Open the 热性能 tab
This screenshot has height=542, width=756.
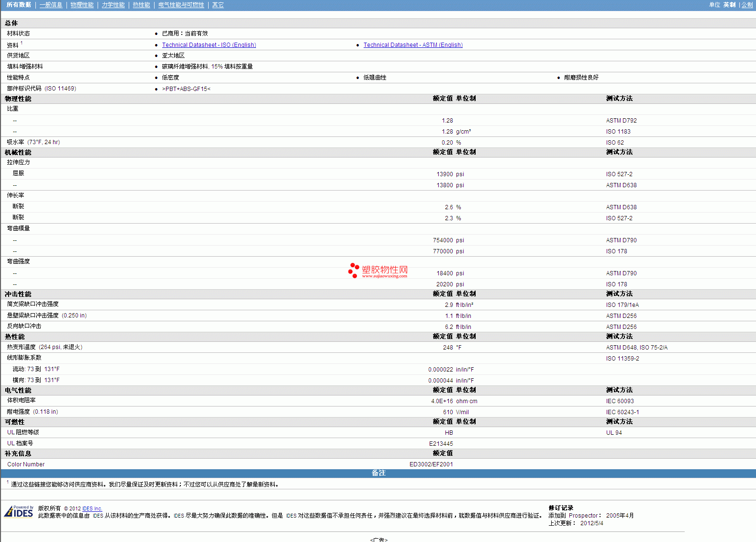click(141, 5)
